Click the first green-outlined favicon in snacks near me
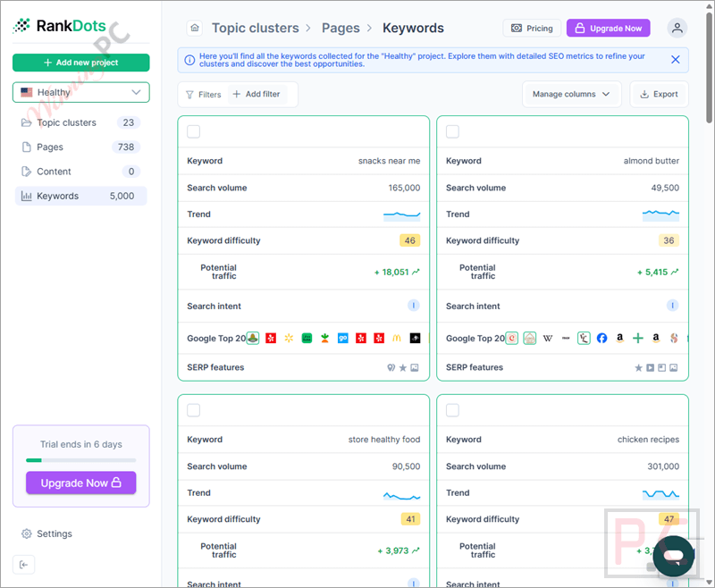The height and width of the screenshot is (588, 715). (253, 338)
